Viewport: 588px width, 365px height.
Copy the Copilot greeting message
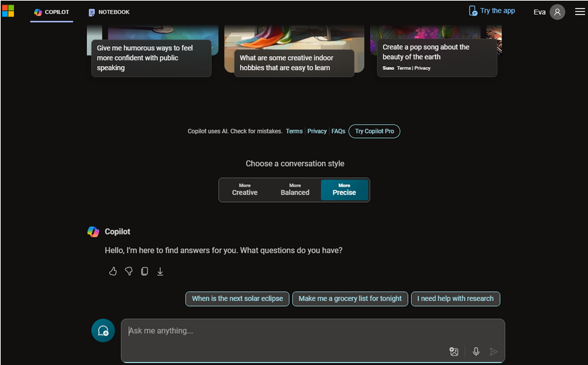(145, 271)
